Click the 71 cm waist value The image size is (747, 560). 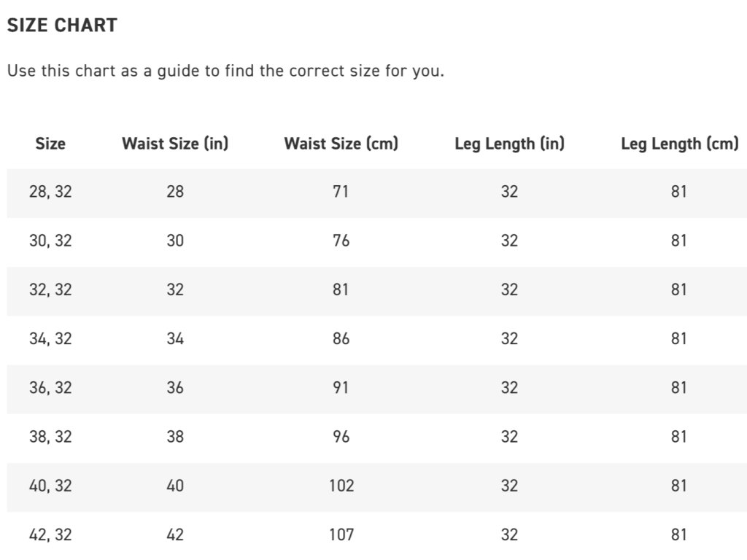click(341, 192)
